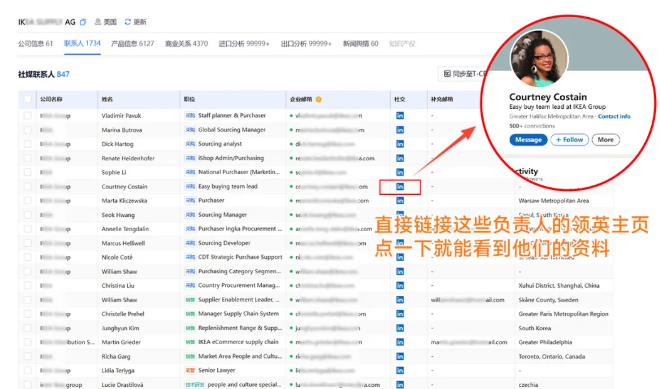Click the Message button on profile
This screenshot has width=660, height=389.
(528, 140)
